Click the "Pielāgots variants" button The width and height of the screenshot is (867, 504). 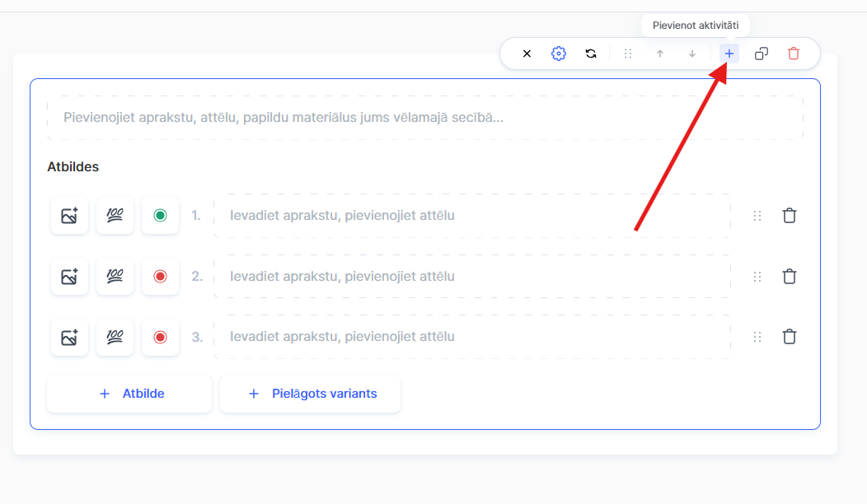[x=311, y=394]
